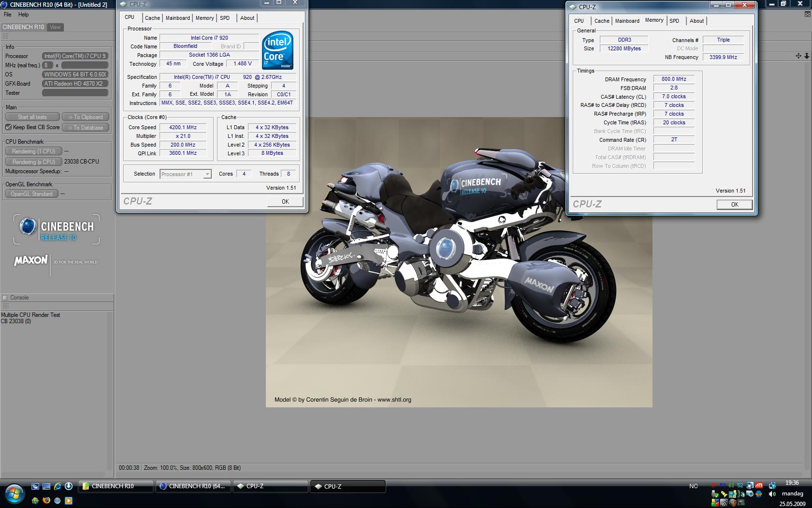Image resolution: width=812 pixels, height=508 pixels.
Task: Click the Intel Core i7 920 name field
Action: coord(209,38)
